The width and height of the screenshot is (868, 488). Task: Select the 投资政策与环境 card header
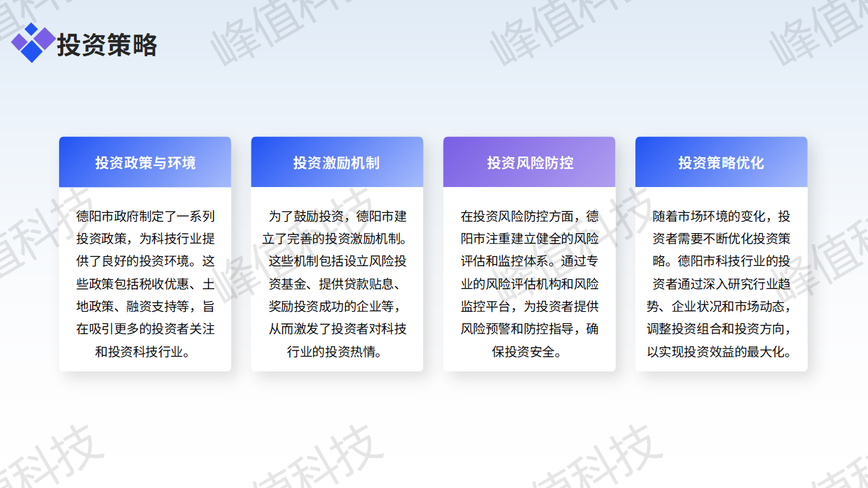coord(145,162)
